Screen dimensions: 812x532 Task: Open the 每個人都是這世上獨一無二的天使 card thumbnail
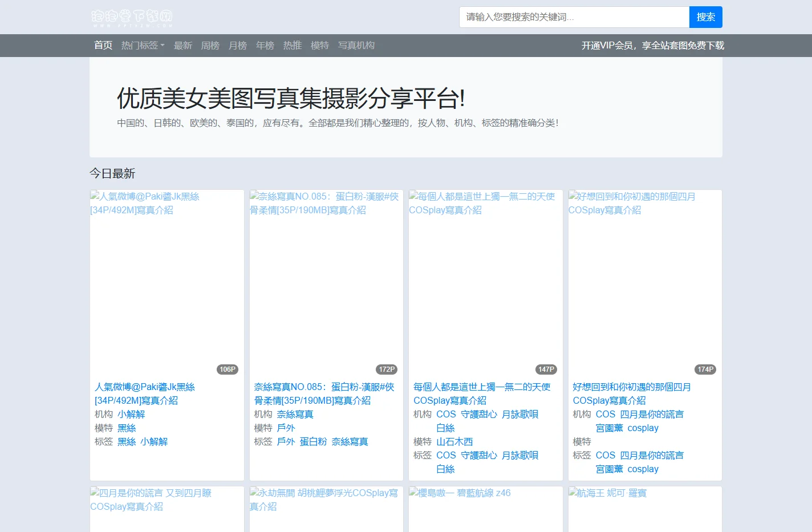pyautogui.click(x=486, y=283)
